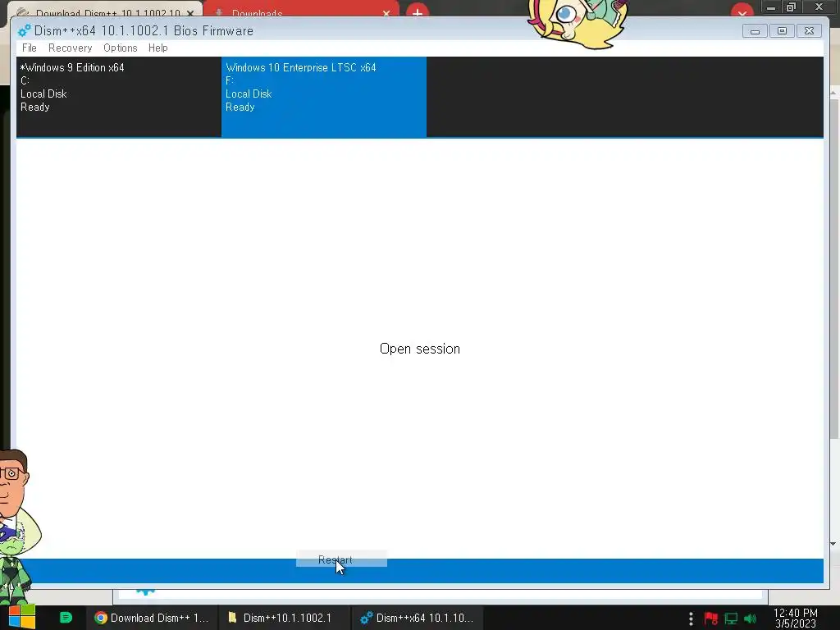Close the Dism++ window
Image resolution: width=840 pixels, height=630 pixels.
coord(810,31)
